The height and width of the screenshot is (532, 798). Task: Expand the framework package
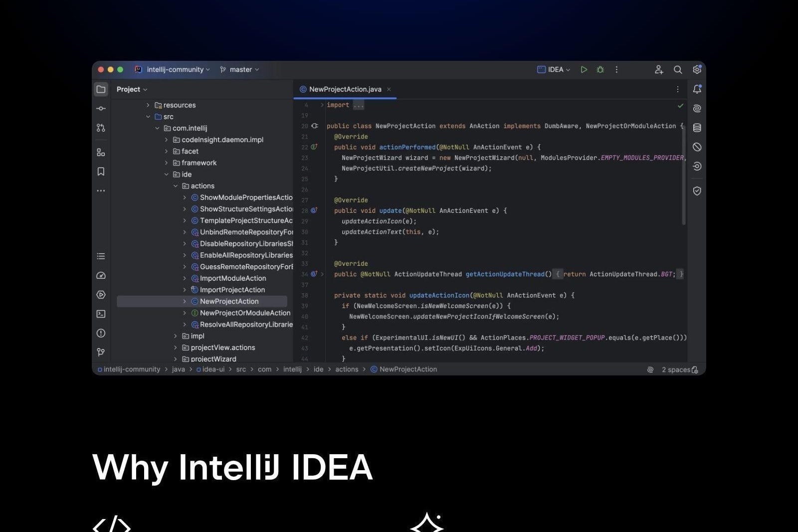166,163
